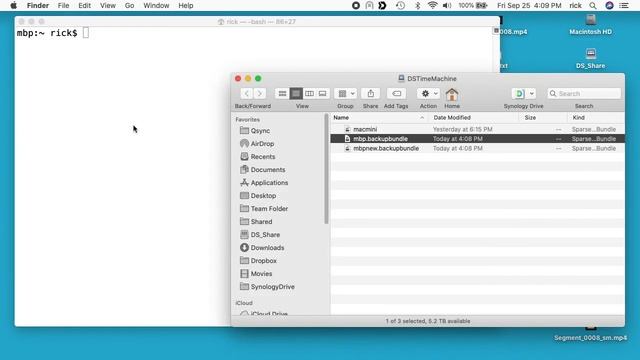Open the File menu
The width and height of the screenshot is (640, 360).
click(63, 6)
